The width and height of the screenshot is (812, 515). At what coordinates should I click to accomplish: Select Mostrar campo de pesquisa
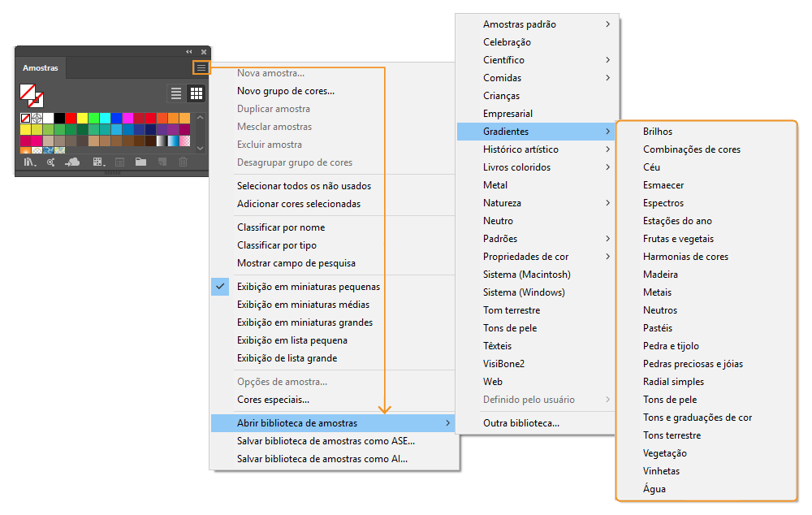click(296, 263)
